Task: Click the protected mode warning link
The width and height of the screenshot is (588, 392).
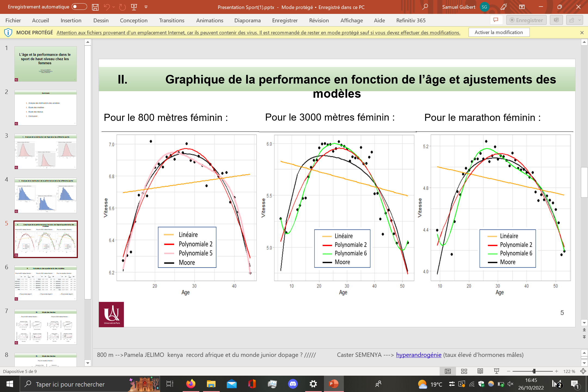Action: [258, 33]
